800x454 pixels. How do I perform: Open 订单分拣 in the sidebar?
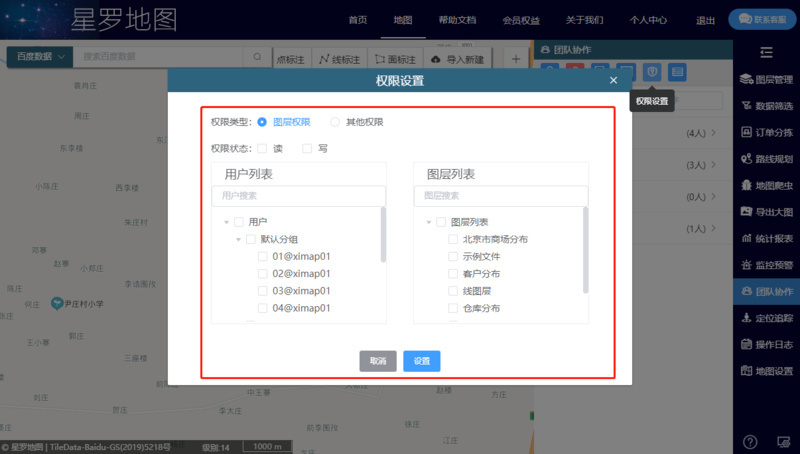click(x=766, y=133)
